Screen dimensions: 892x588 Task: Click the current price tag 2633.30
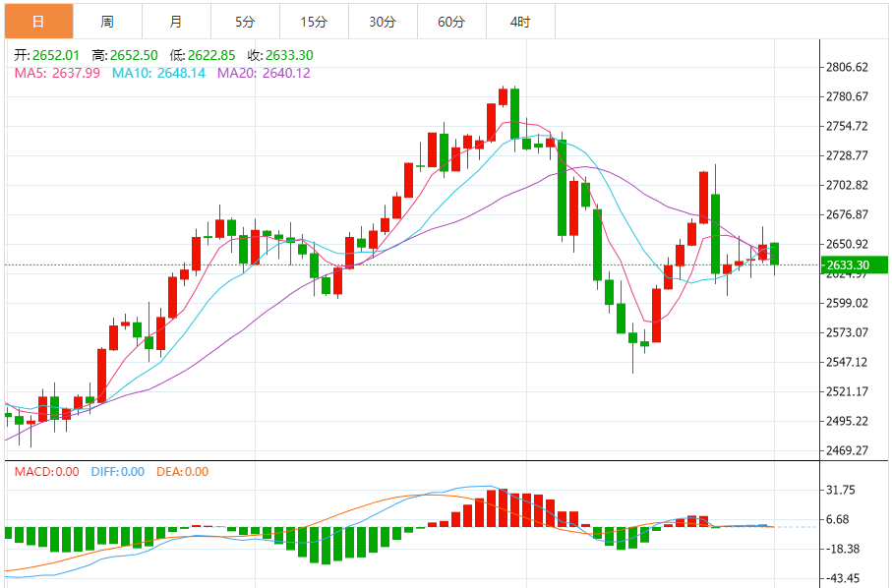tap(854, 265)
